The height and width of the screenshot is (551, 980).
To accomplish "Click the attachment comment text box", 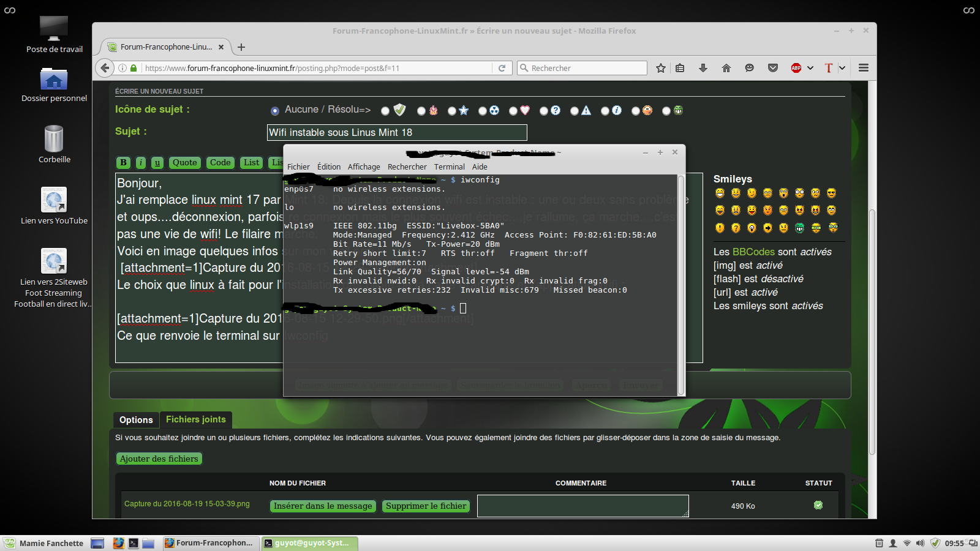I will [583, 506].
